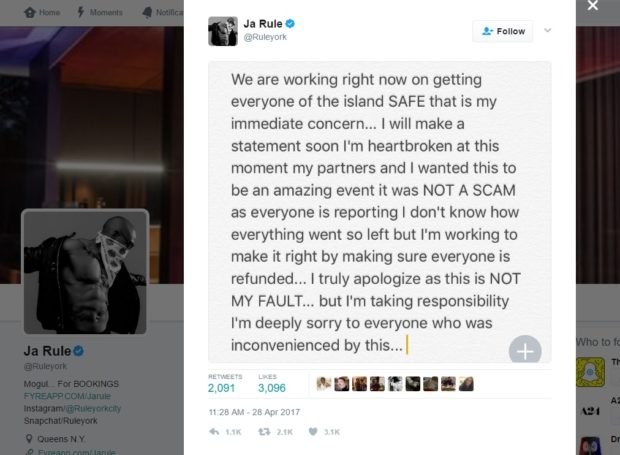The image size is (620, 455).
Task: Click the first liker avatar thumbnail
Action: click(x=323, y=383)
